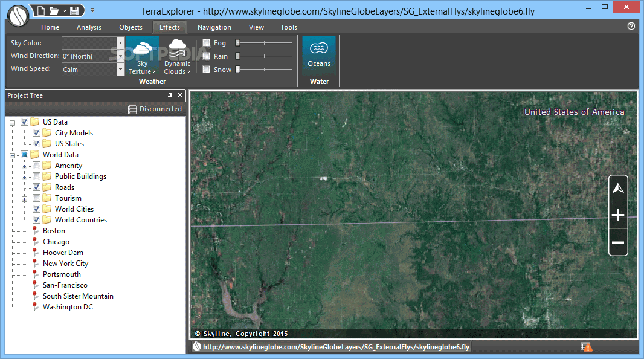644x359 pixels.
Task: Expand the Public Buildings tree node
Action: (x=25, y=177)
